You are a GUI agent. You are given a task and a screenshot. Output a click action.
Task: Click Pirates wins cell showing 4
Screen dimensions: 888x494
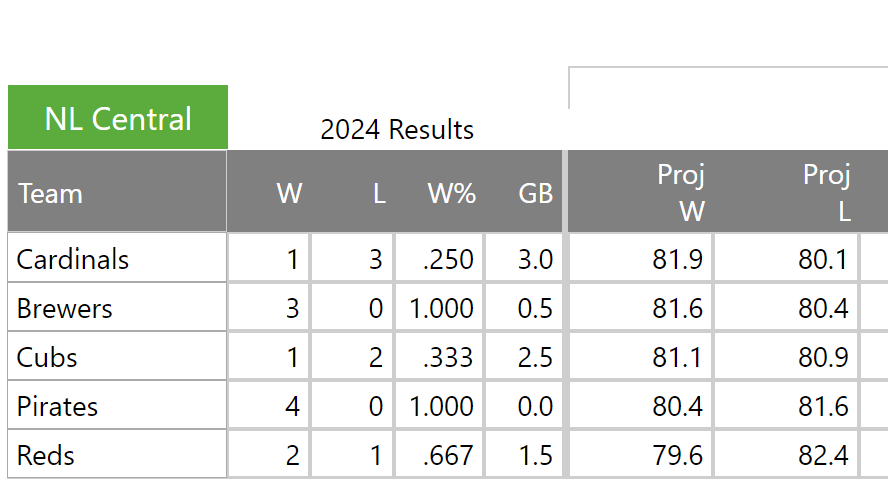(269, 406)
